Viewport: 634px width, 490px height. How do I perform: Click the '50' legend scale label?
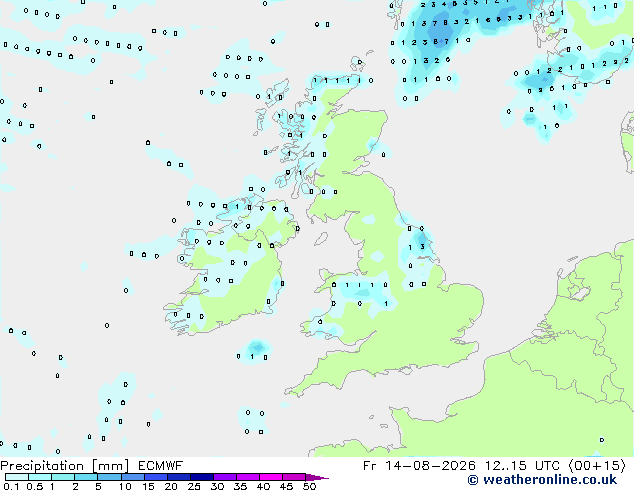(310, 486)
